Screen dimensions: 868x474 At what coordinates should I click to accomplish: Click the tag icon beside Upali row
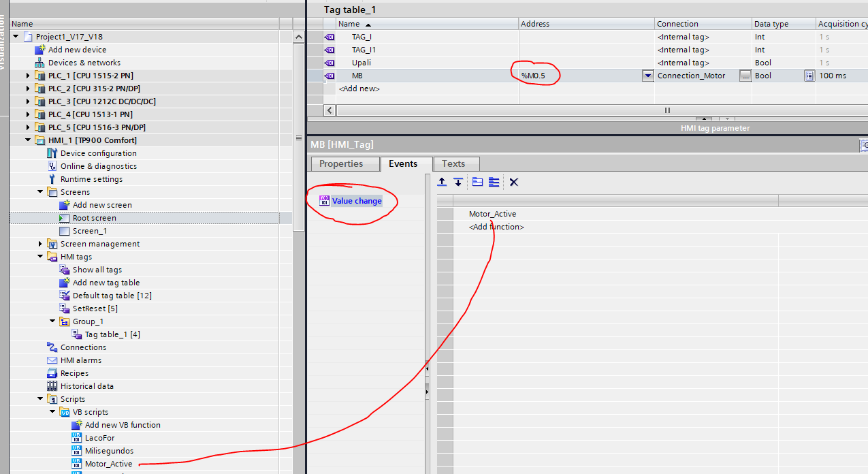(329, 63)
